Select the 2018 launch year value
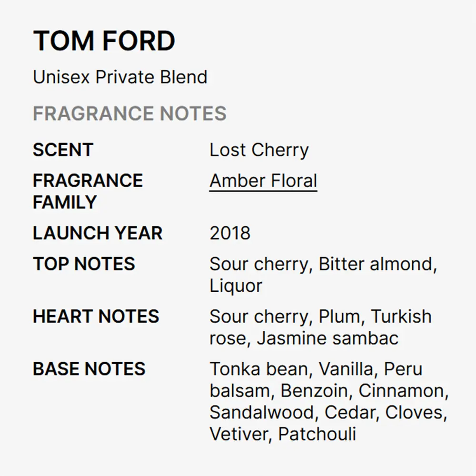This screenshot has height=476, width=476. (230, 233)
